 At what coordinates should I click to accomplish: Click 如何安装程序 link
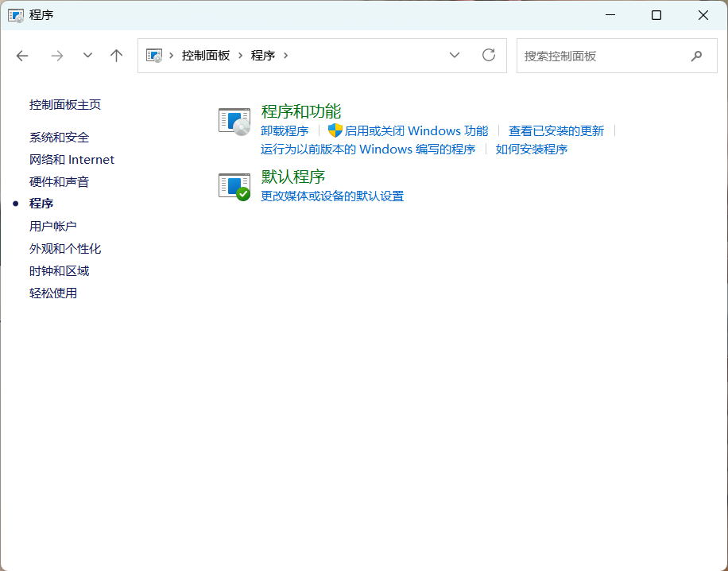tap(532, 150)
